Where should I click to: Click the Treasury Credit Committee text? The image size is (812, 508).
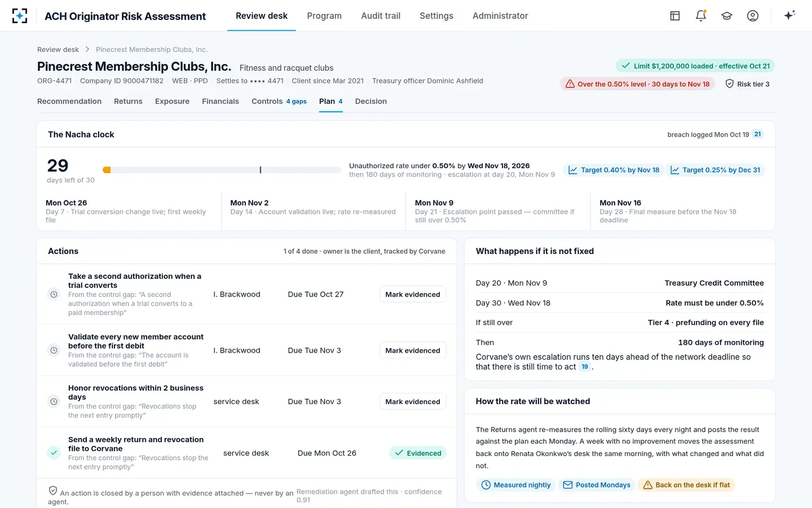[x=714, y=283]
